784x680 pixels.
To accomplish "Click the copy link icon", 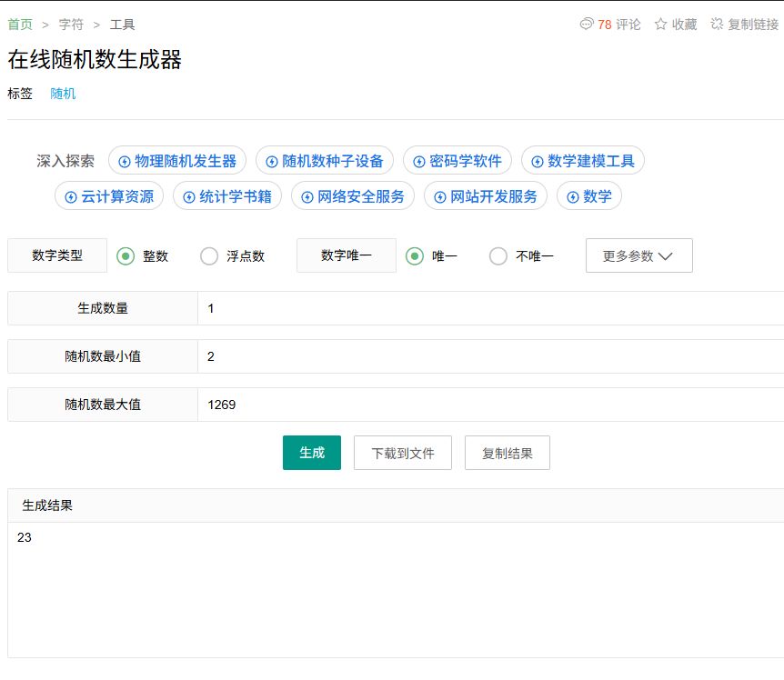I will click(x=717, y=25).
